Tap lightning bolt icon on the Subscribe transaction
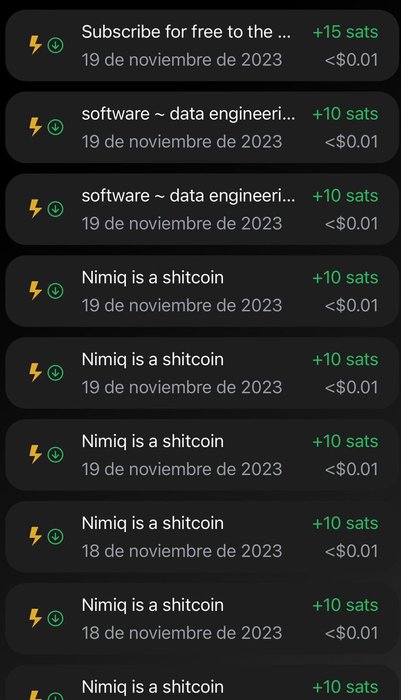The width and height of the screenshot is (401, 700). (x=35, y=45)
